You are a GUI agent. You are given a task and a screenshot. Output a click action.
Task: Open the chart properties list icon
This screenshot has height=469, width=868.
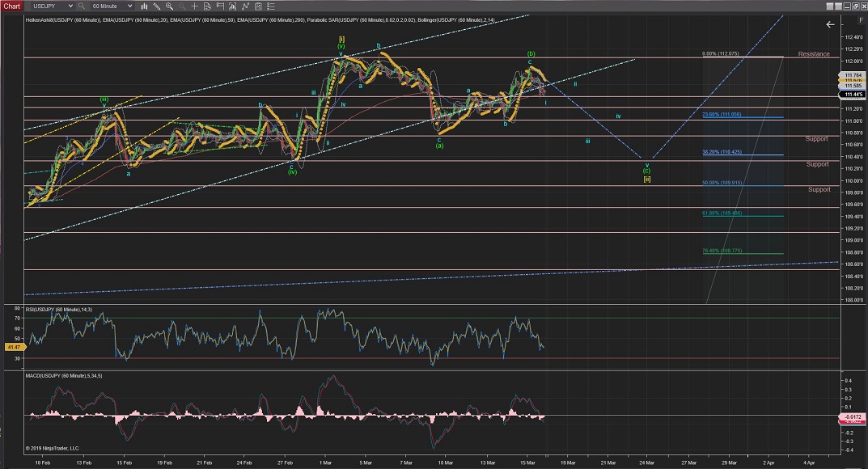pos(271,6)
